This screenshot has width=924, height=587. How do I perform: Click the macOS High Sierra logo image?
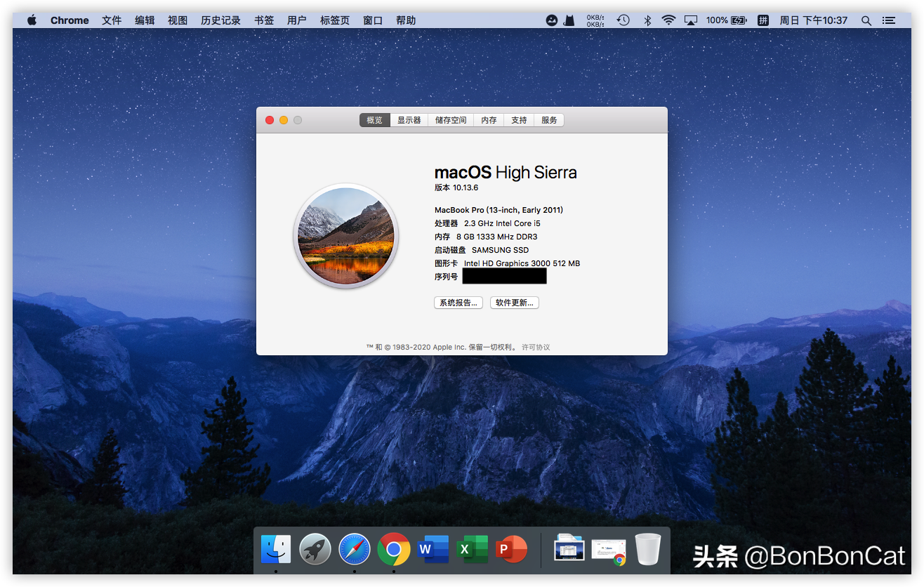pyautogui.click(x=345, y=236)
